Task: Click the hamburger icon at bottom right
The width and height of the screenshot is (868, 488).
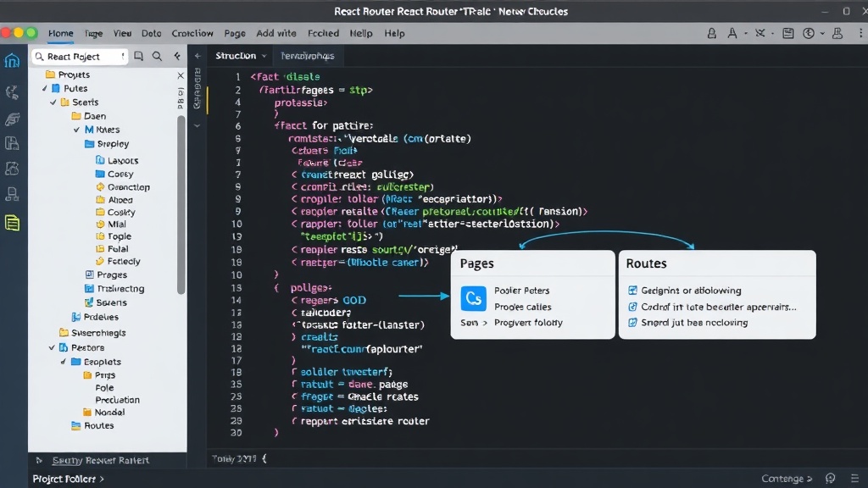Action: click(855, 479)
